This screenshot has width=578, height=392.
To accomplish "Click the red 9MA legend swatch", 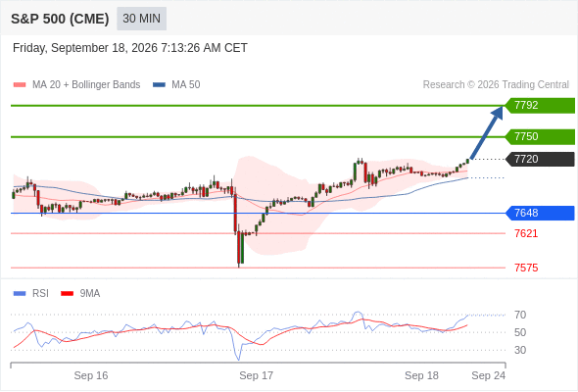I will click(x=67, y=294).
